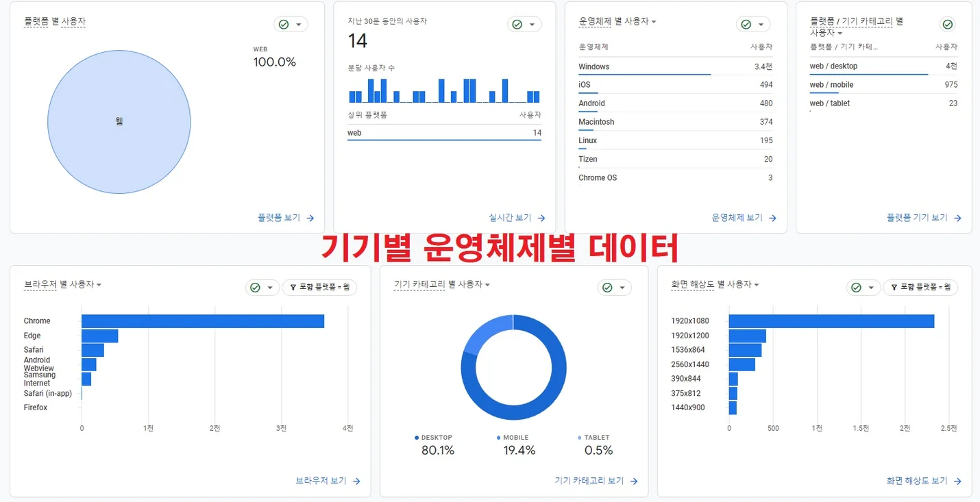Click the 1536x864 resolution label
The height and width of the screenshot is (502, 980).
[x=688, y=350]
